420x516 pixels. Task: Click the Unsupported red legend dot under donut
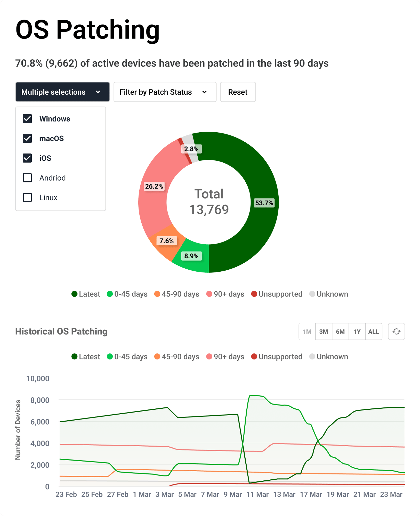254,294
